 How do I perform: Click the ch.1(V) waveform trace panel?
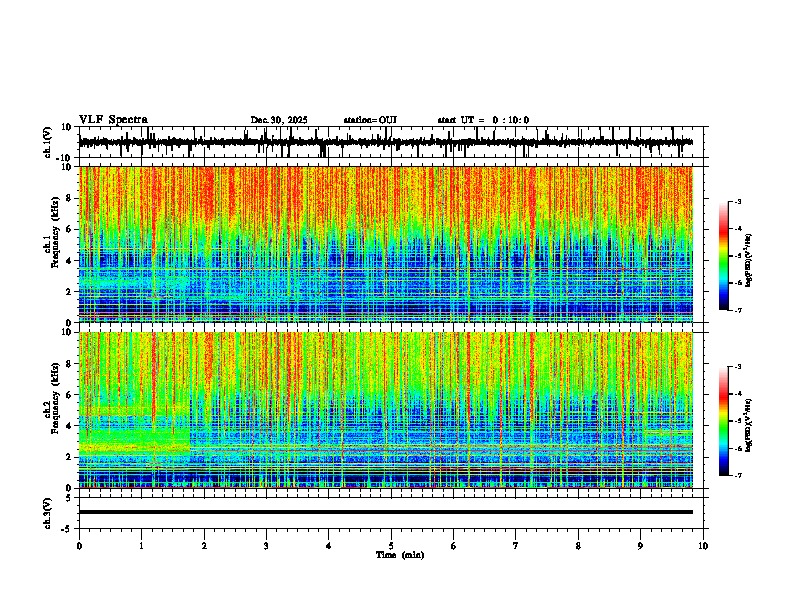tap(393, 142)
